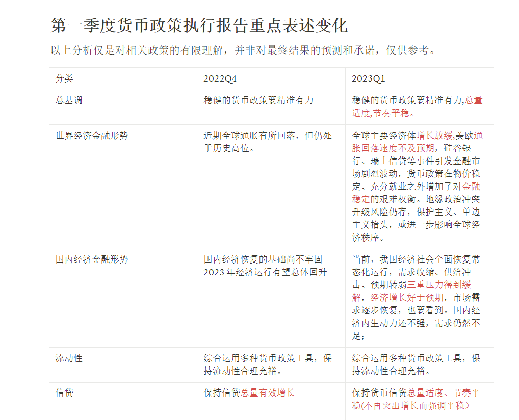Click red text 三重压力得到缓
This screenshot has height=420, width=519.
coord(439,284)
